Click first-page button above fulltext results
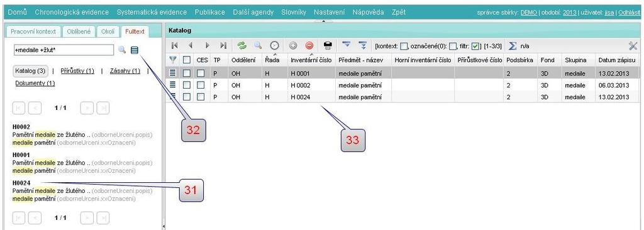Viewport: 644px width, 230px height. pos(19,108)
